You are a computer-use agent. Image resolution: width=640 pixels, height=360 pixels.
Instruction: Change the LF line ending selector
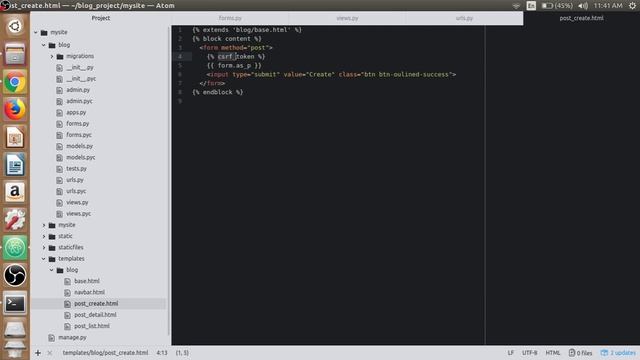[x=511, y=353]
